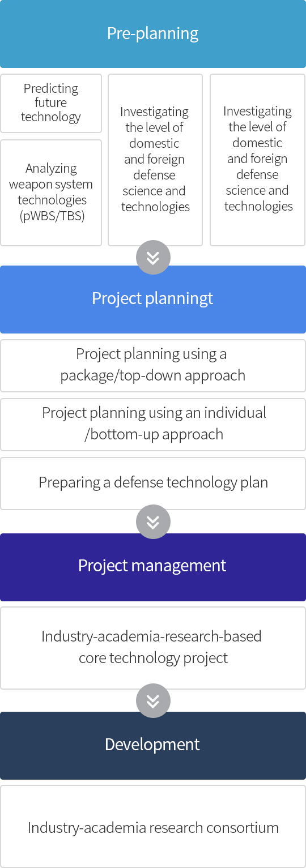Open Industry-academia research consortium box

click(153, 827)
